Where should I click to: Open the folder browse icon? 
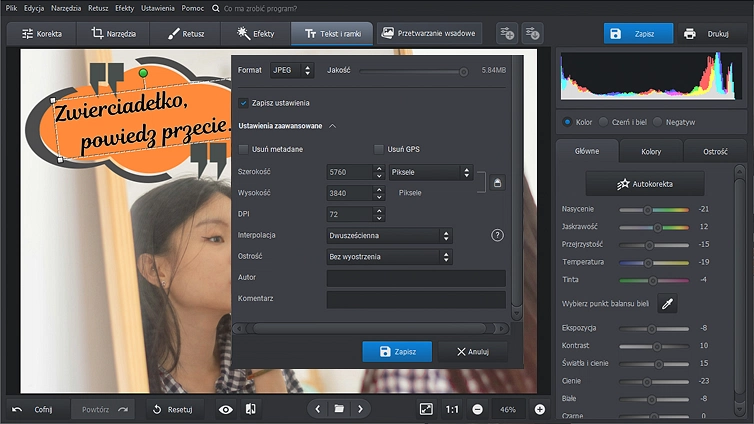[339, 409]
